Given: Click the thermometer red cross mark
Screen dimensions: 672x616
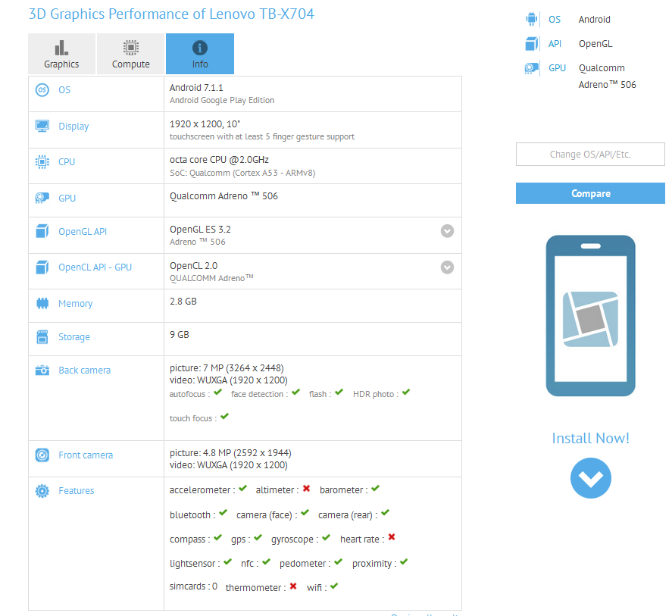Looking at the screenshot, I should pos(293,586).
